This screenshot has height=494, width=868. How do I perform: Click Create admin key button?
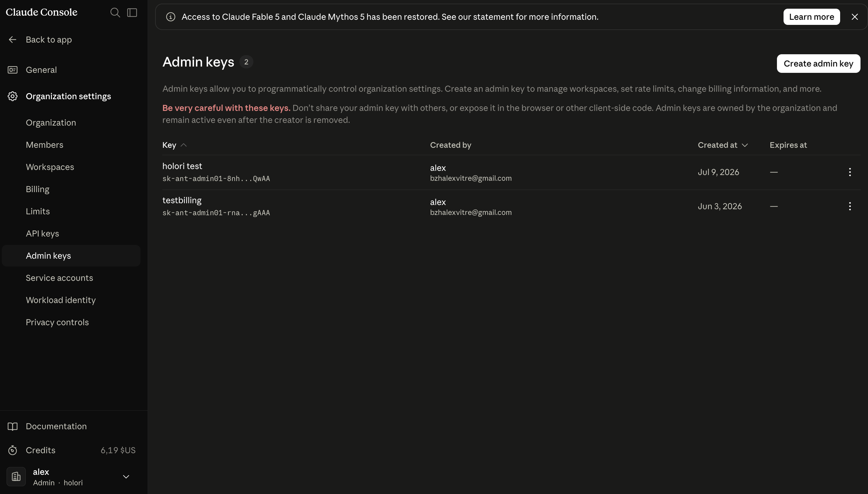click(x=818, y=64)
